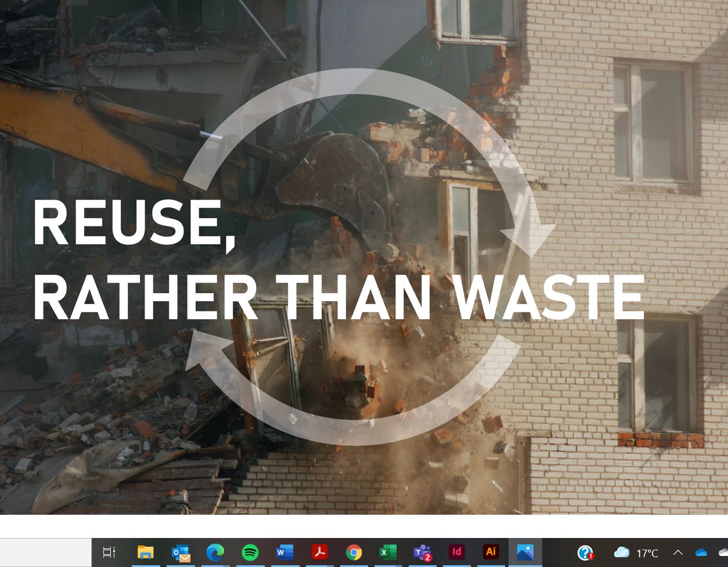Image resolution: width=728 pixels, height=567 pixels.
Task: Select the active Photos app taskbar icon
Action: [x=525, y=552]
